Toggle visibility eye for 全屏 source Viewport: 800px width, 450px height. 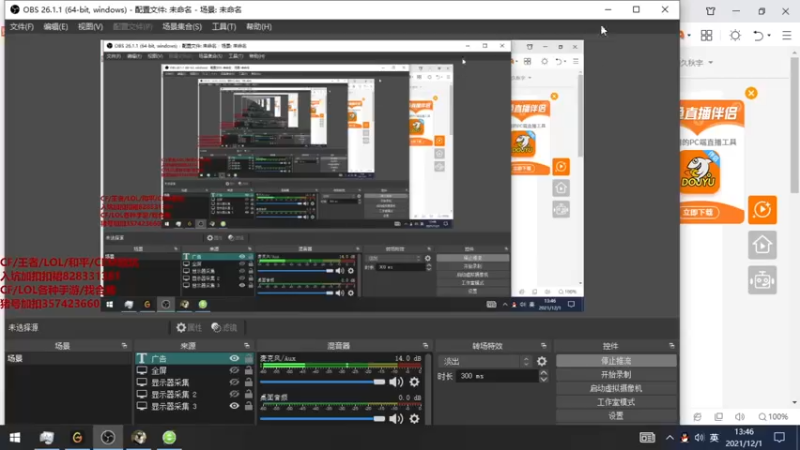pyautogui.click(x=234, y=370)
